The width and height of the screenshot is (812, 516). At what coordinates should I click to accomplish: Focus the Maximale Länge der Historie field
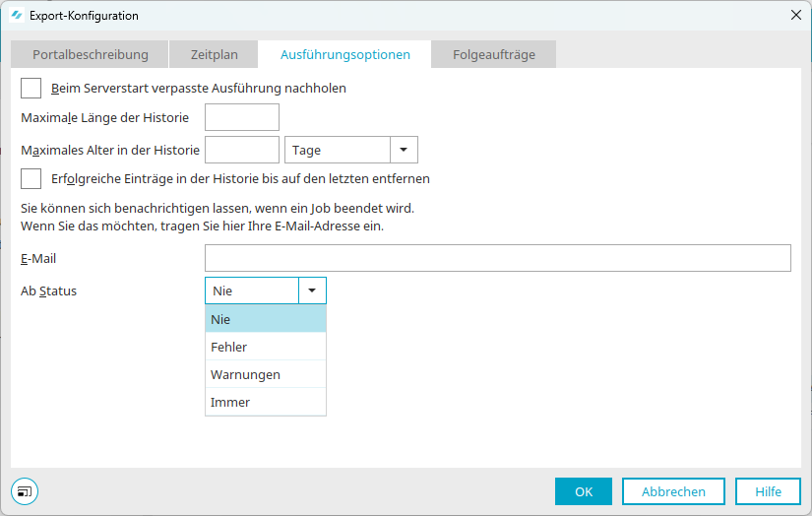pyautogui.click(x=242, y=118)
